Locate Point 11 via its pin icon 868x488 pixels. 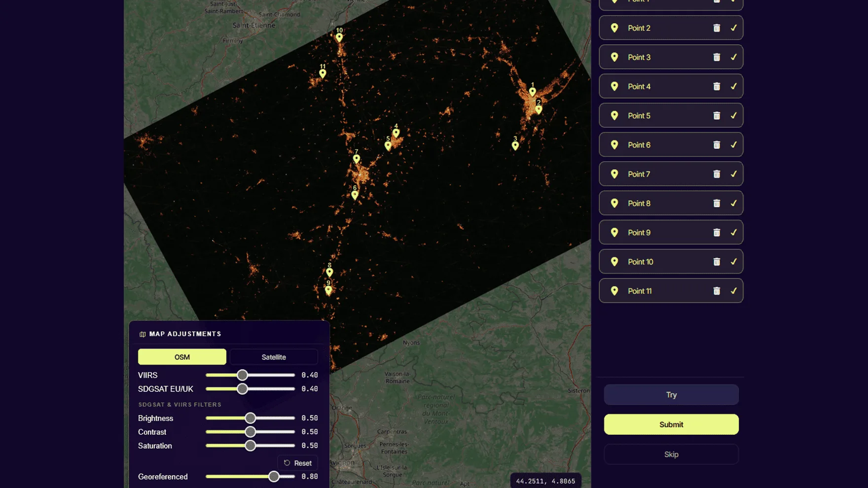click(x=615, y=291)
